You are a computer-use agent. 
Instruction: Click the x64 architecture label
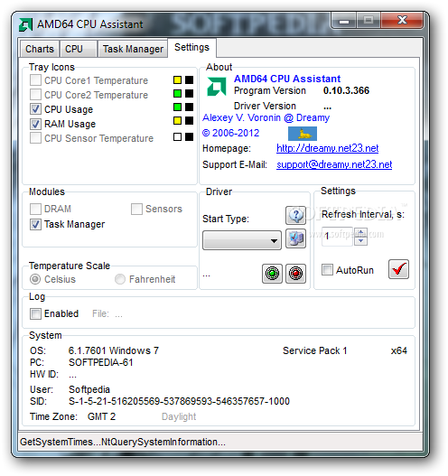[x=399, y=350]
